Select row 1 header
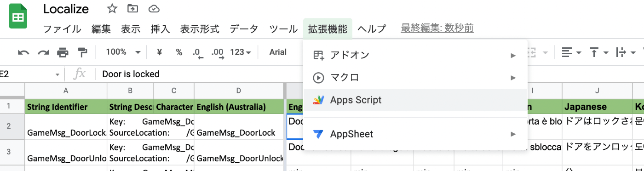Image resolution: width=644 pixels, height=171 pixels. 12,107
